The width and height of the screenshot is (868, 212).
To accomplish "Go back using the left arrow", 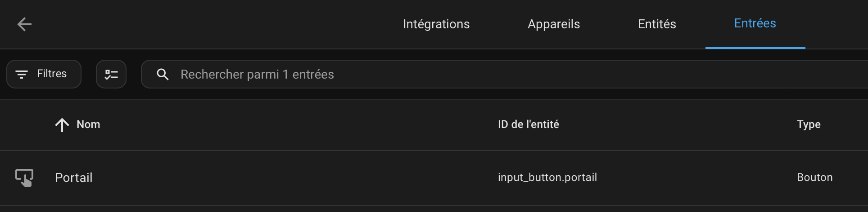I will 24,24.
